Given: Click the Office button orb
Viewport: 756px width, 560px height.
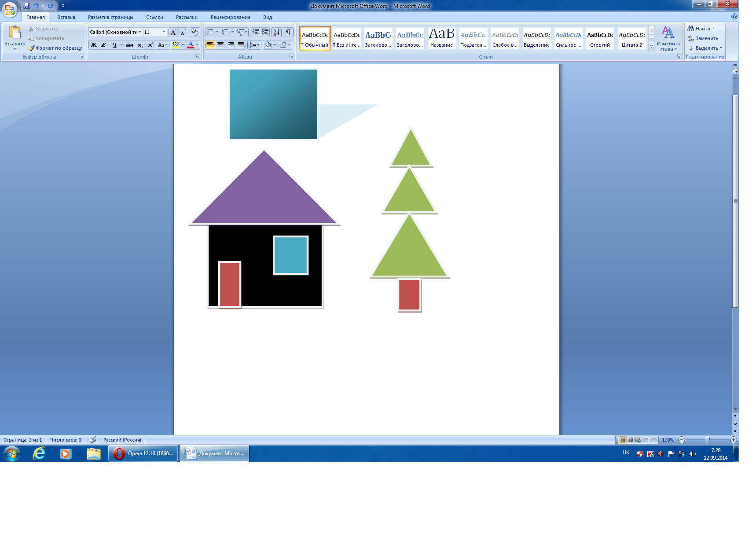Looking at the screenshot, I should [x=10, y=9].
